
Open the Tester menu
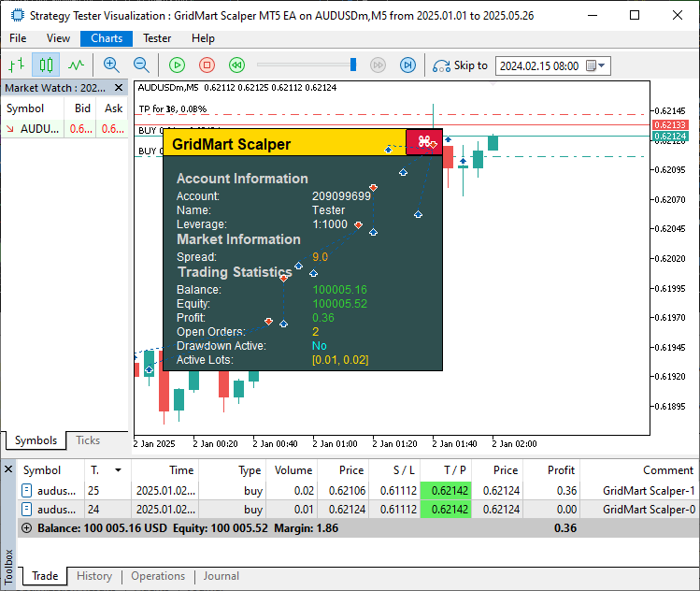point(157,38)
